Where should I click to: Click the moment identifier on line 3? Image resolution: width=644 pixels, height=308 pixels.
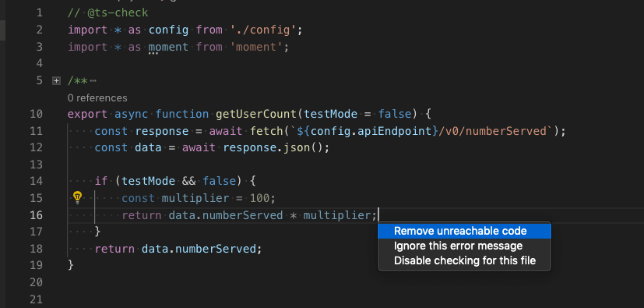coord(168,47)
